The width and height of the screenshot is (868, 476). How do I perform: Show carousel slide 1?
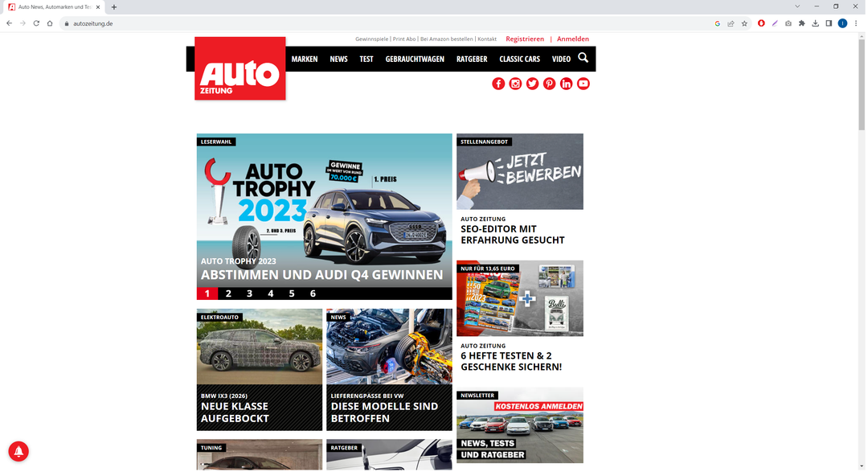click(207, 294)
